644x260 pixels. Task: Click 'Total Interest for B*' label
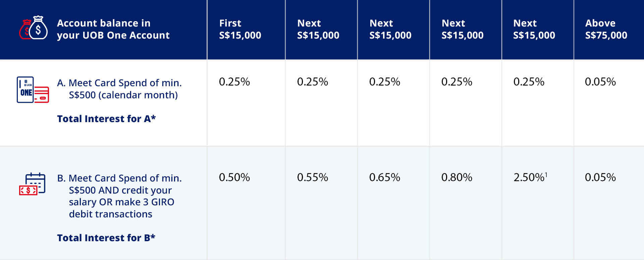click(x=106, y=238)
